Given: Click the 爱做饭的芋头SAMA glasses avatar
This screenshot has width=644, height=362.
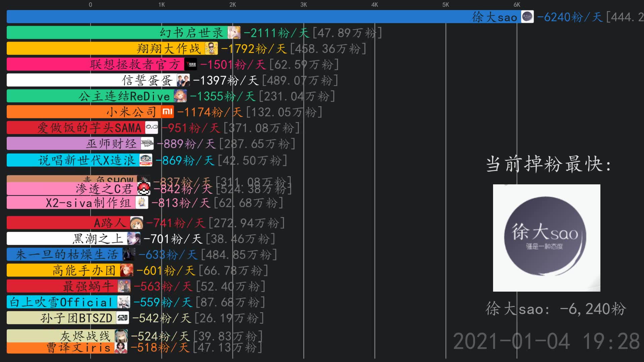Looking at the screenshot, I should (x=152, y=127).
